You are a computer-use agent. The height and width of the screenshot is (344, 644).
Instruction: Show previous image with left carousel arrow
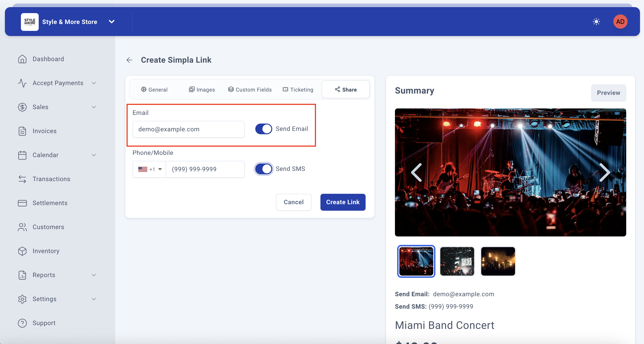(x=417, y=172)
